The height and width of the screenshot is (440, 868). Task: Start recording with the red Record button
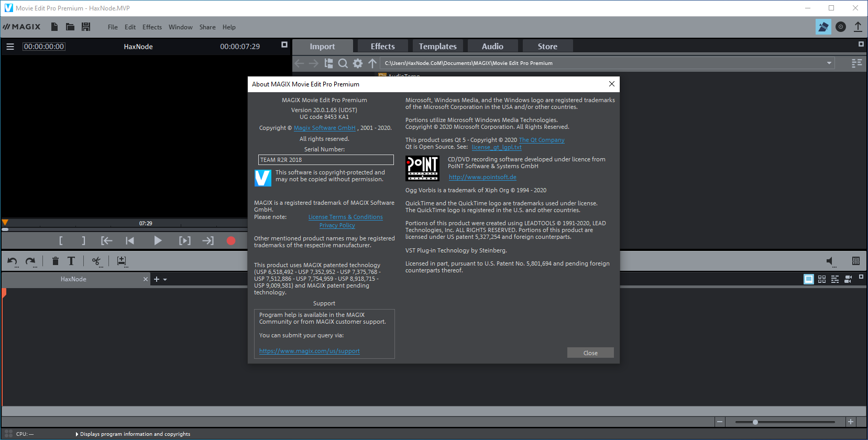coord(231,240)
